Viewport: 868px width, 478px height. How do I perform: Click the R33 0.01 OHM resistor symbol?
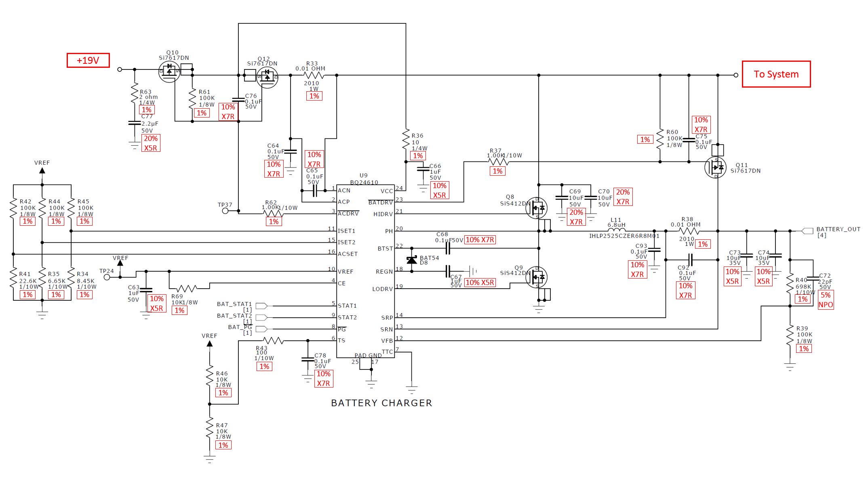coord(314,75)
